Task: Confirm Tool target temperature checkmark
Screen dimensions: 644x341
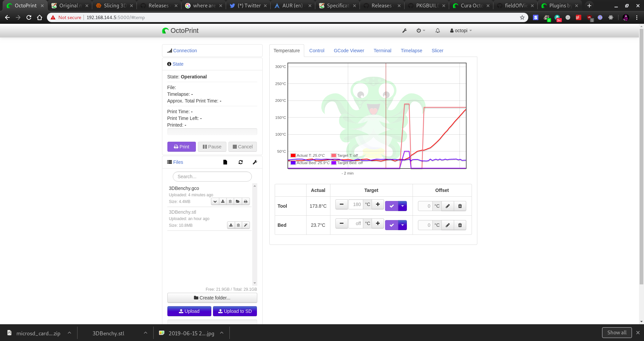Action: (391, 206)
